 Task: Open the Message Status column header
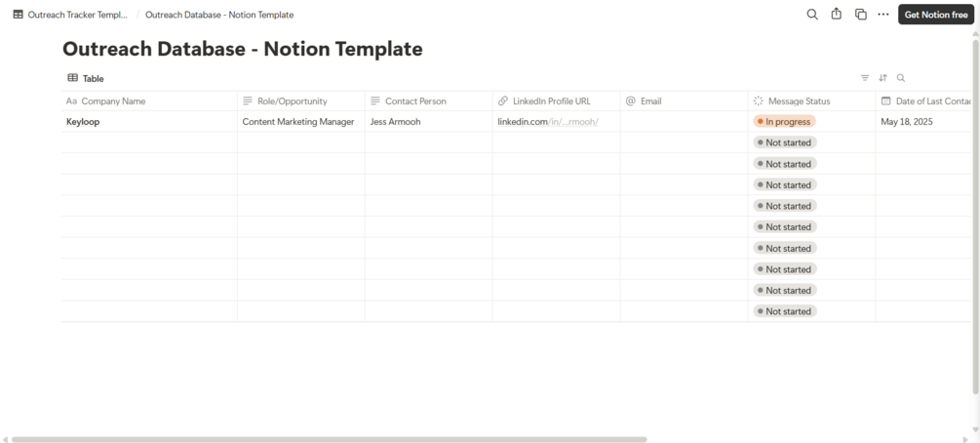point(799,101)
